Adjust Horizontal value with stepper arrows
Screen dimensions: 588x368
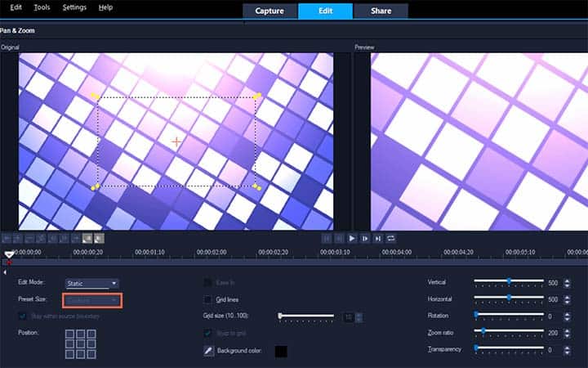click(x=567, y=299)
